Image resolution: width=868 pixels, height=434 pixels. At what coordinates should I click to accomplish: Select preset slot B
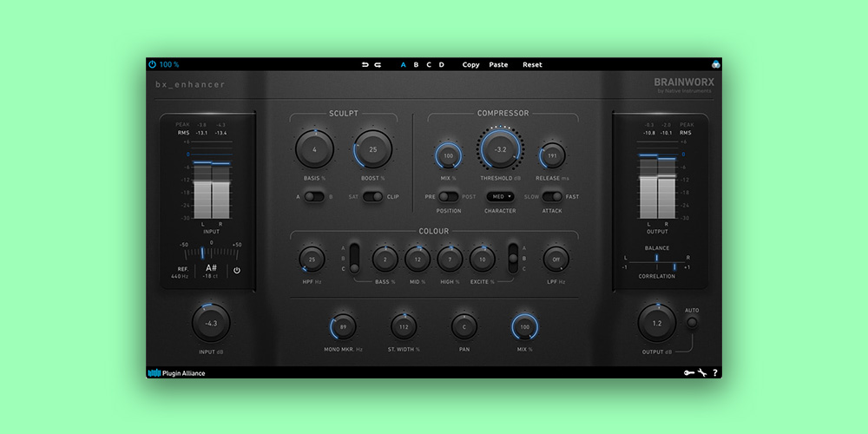417,64
